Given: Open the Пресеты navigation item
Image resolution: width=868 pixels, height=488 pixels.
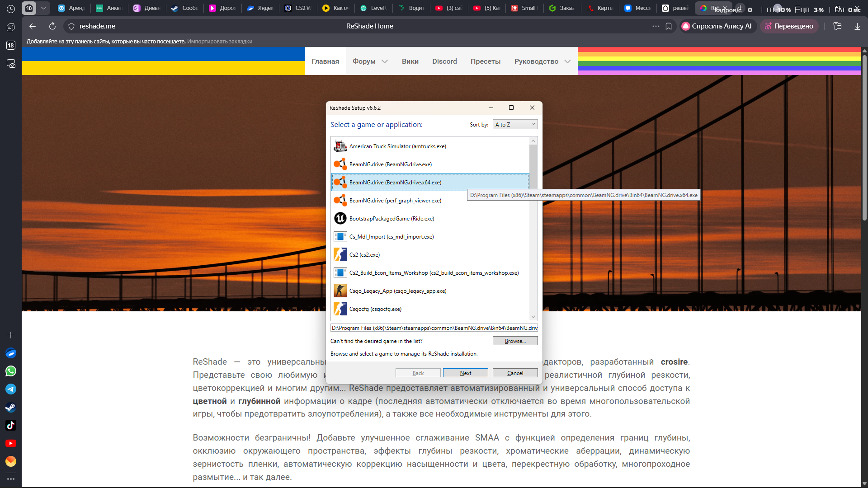Looking at the screenshot, I should click(486, 61).
